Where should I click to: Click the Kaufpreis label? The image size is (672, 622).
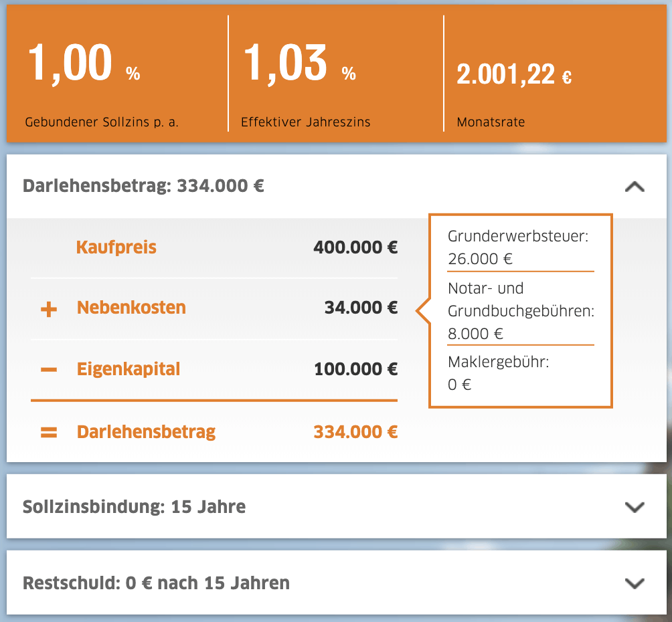116,247
